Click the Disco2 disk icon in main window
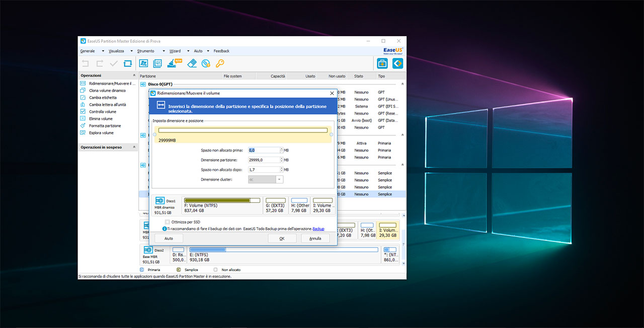This screenshot has width=644, height=328. [x=148, y=250]
